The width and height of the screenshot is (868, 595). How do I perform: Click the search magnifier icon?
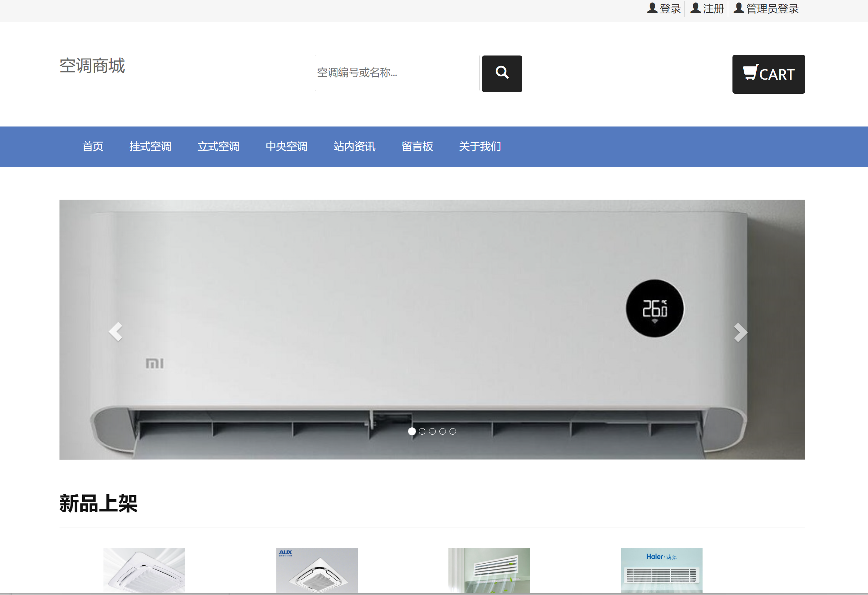pyautogui.click(x=502, y=73)
